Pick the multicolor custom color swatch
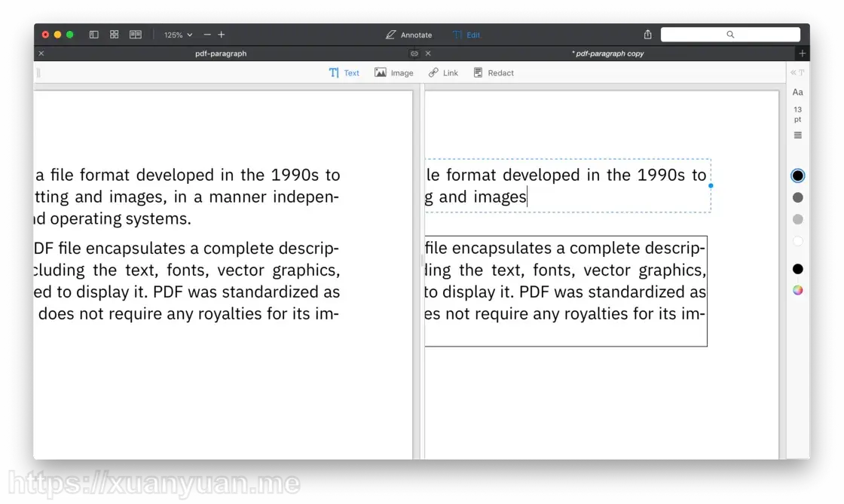The width and height of the screenshot is (844, 504). click(x=798, y=291)
